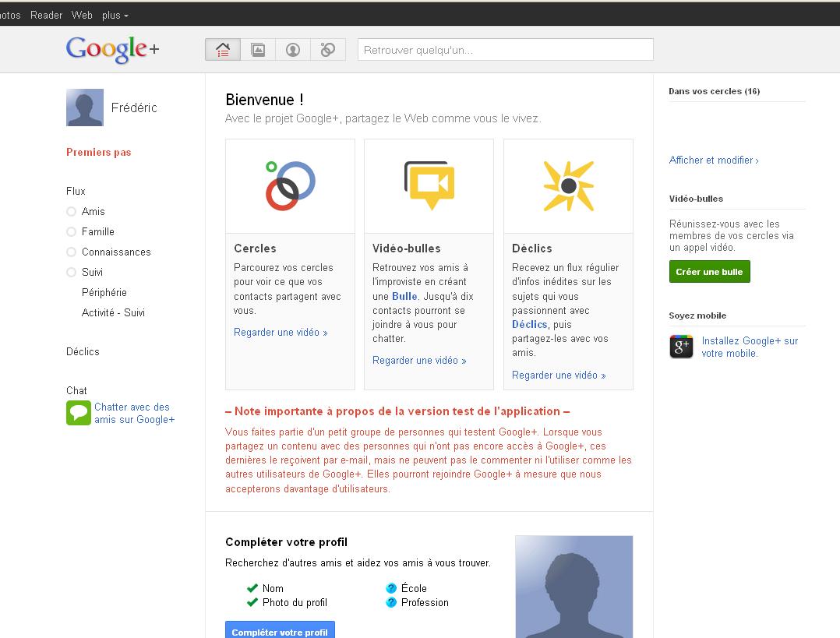This screenshot has height=638, width=840.
Task: Watch the Déclics video link
Action: tap(559, 375)
